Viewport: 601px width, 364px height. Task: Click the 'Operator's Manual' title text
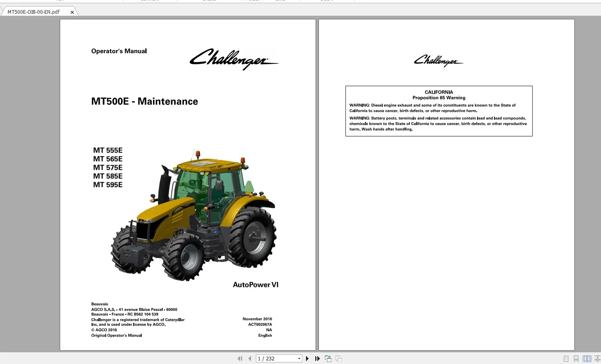pyautogui.click(x=119, y=51)
